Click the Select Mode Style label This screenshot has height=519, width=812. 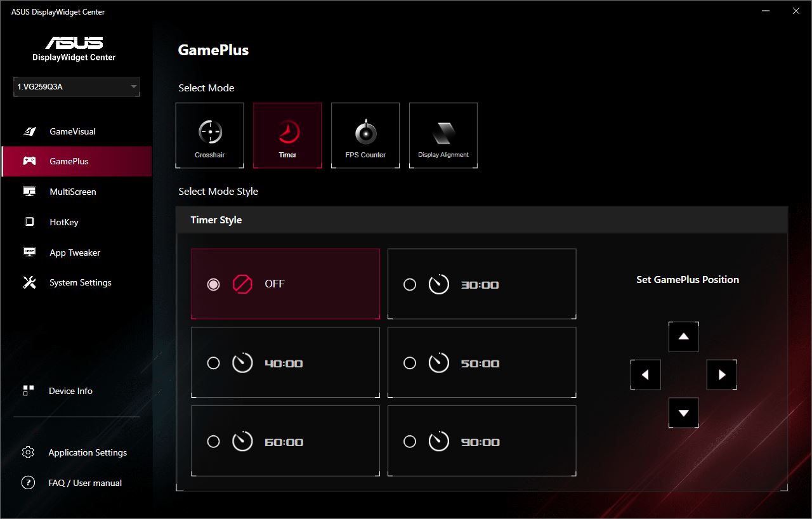tap(218, 191)
